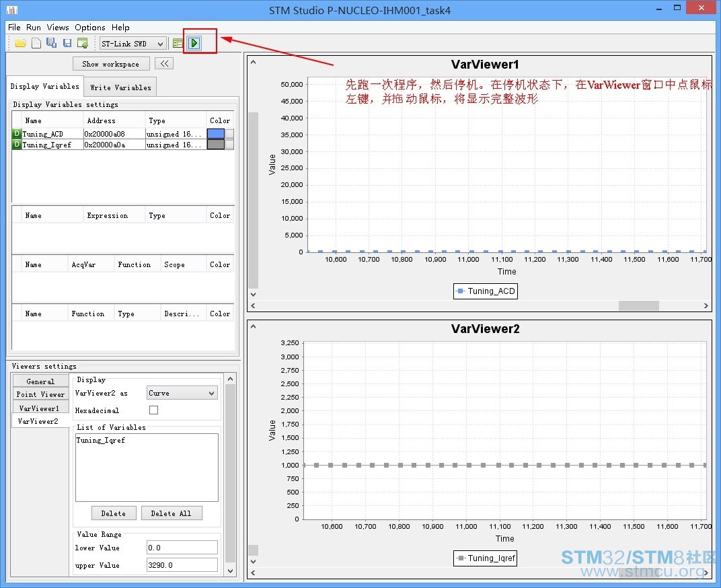Click the down arrow of VarViewer2 vertical scrollbar
Image resolution: width=721 pixels, height=588 pixels.
(x=253, y=561)
